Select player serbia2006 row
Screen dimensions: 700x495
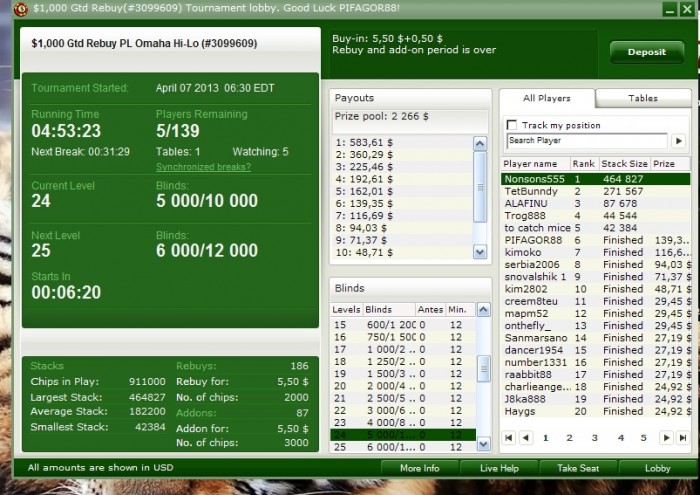596,265
